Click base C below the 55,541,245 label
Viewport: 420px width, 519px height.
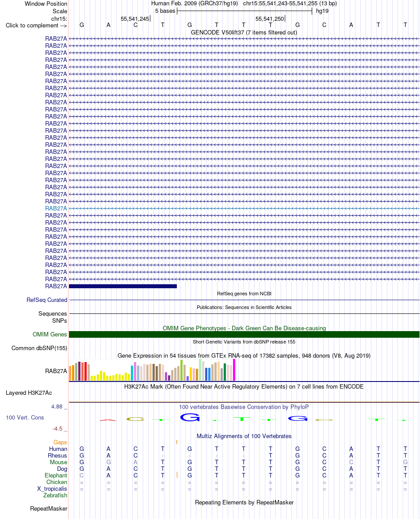135,25
